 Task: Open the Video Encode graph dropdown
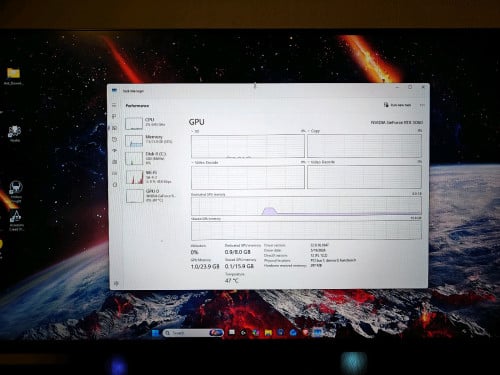(321, 162)
